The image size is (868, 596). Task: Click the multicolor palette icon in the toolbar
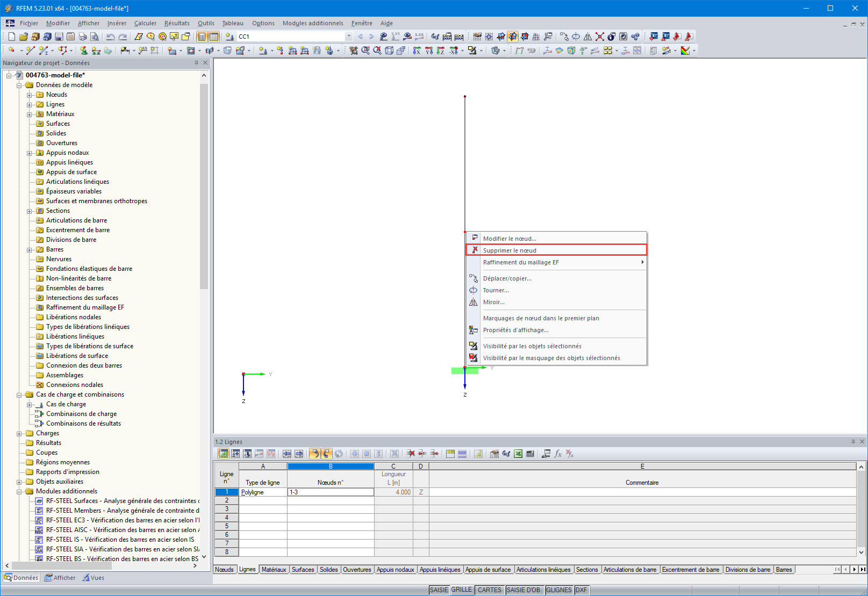pyautogui.click(x=685, y=51)
